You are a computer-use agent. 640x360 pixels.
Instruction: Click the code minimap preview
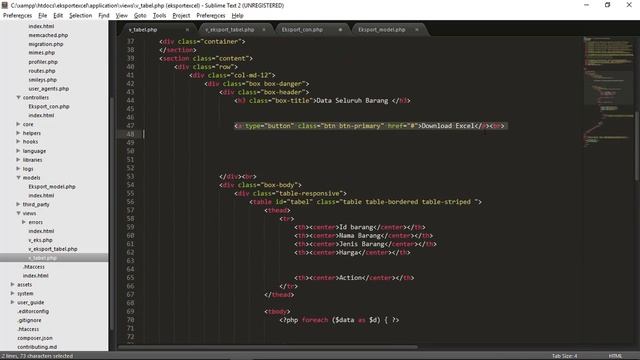pyautogui.click(x=608, y=92)
